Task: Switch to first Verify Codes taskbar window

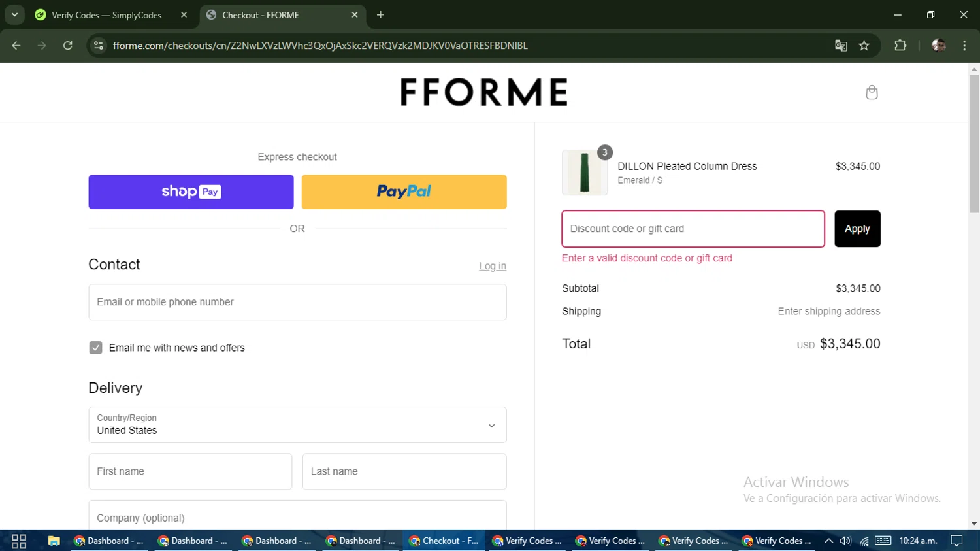Action: coord(528,541)
